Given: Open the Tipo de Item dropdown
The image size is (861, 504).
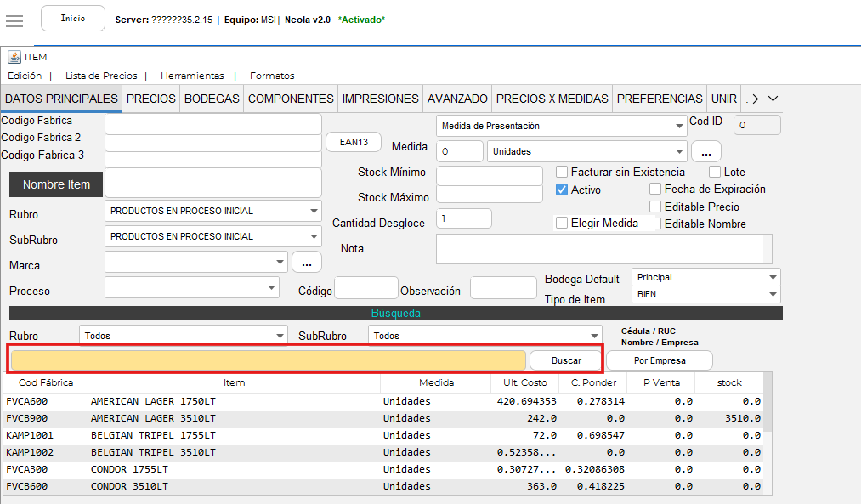Looking at the screenshot, I should (705, 294).
